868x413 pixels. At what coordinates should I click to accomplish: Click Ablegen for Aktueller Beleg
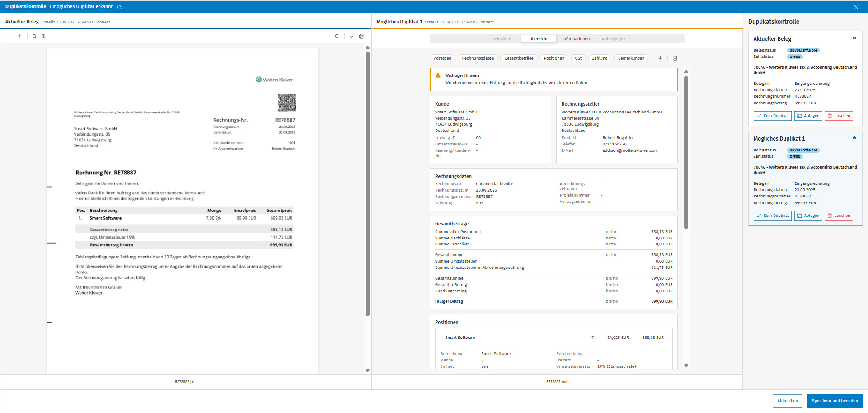tap(808, 116)
